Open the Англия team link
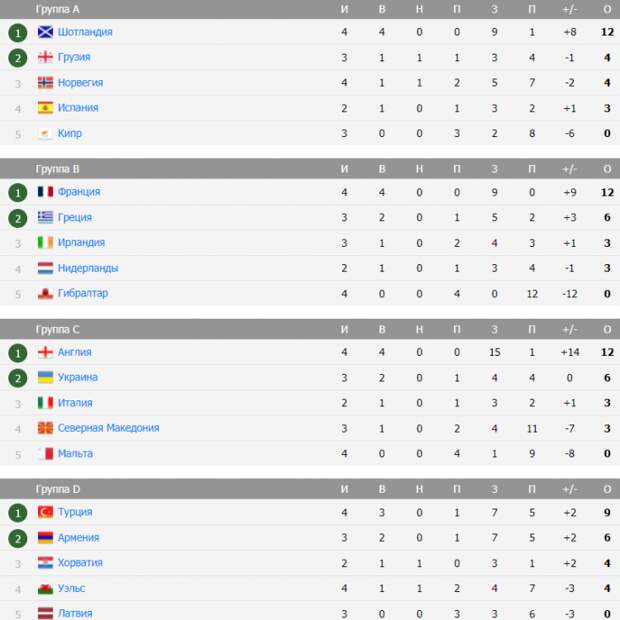The height and width of the screenshot is (620, 620). click(x=74, y=352)
